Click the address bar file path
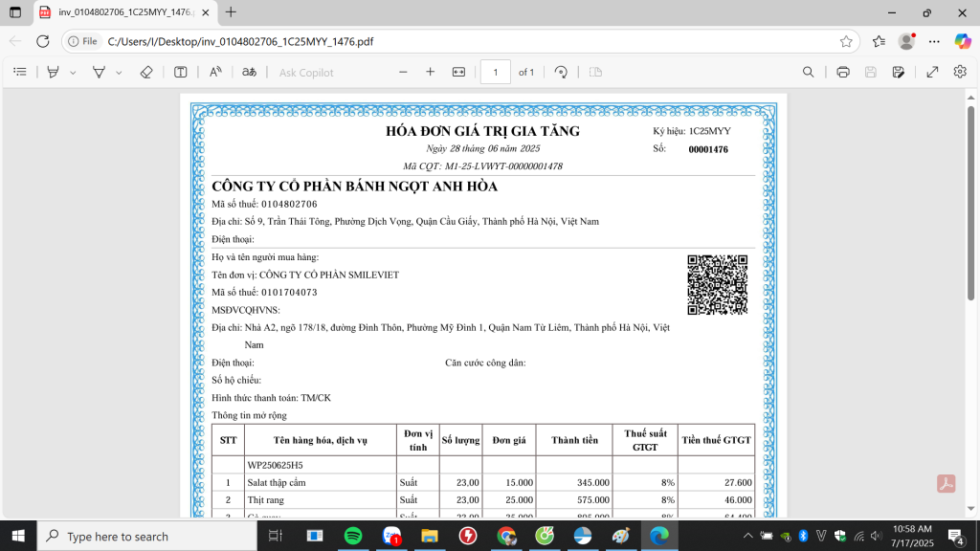Viewport: 980px width, 551px height. click(x=240, y=41)
